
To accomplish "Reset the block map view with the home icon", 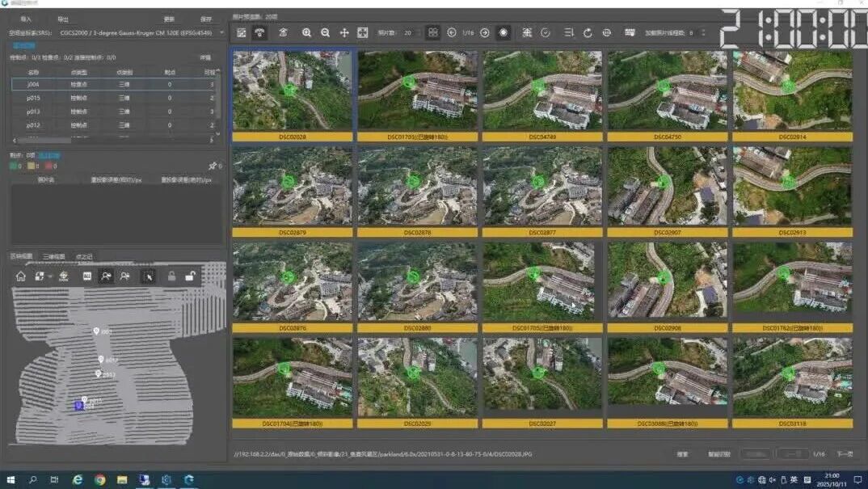I will tap(20, 276).
